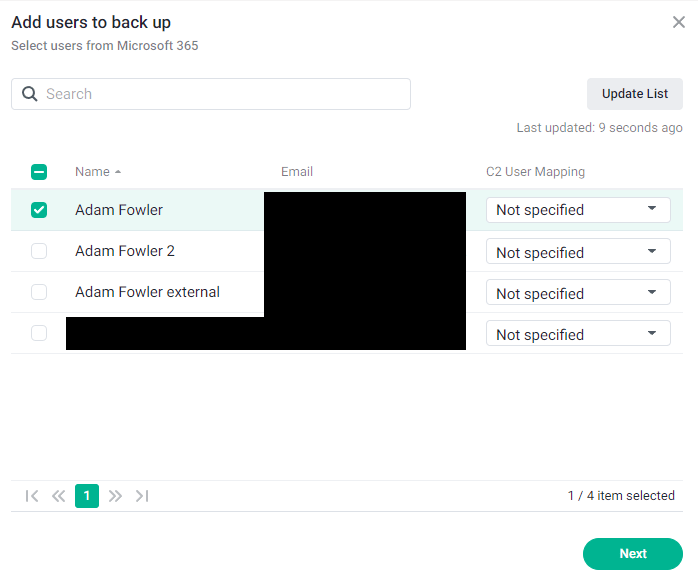Go to previous pages double-arrow

tap(58, 496)
